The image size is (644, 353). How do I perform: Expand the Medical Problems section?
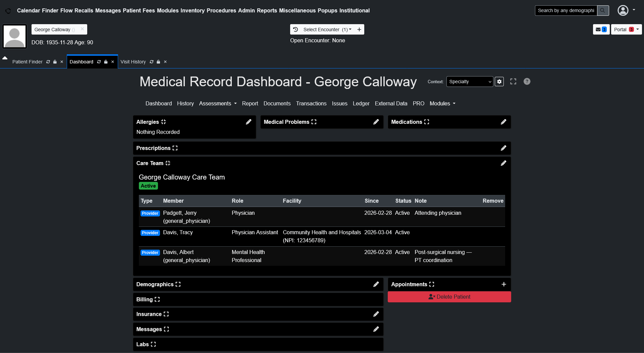pyautogui.click(x=314, y=122)
